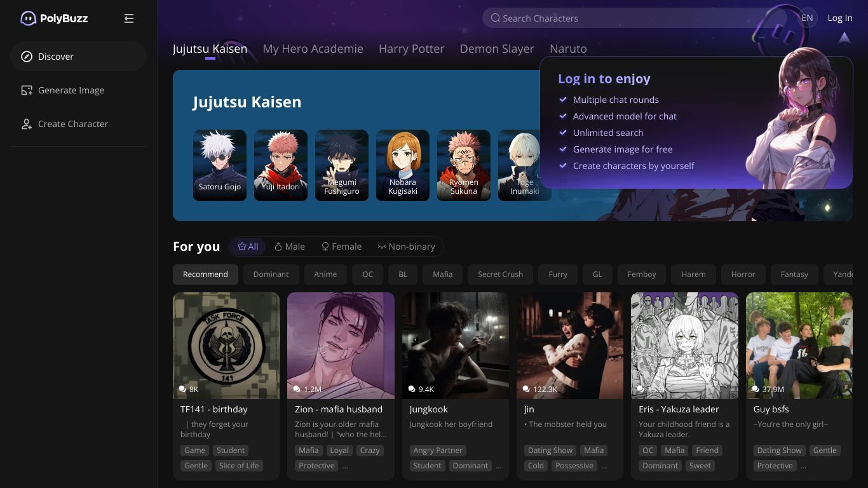Open Satoru Gojo character card
The height and width of the screenshot is (488, 868).
220,165
